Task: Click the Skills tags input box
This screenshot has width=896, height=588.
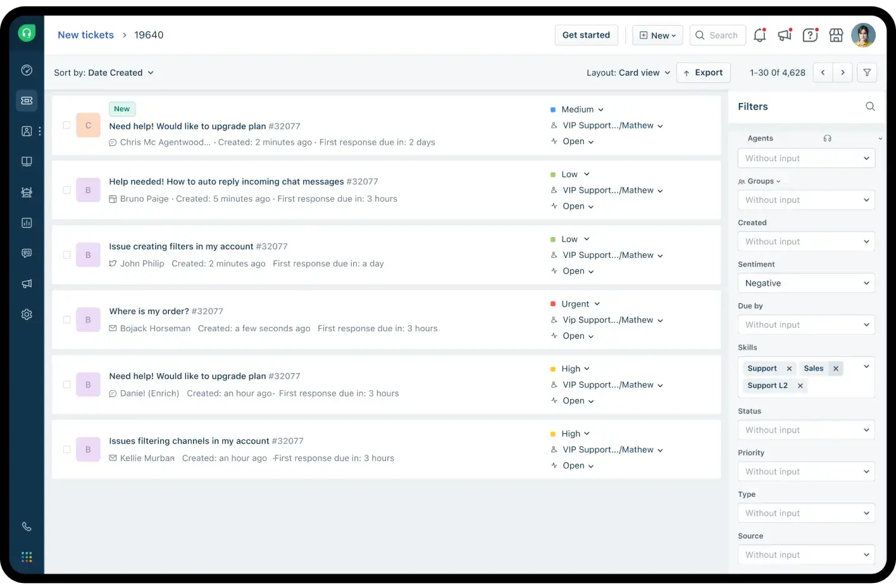Action: 806,377
